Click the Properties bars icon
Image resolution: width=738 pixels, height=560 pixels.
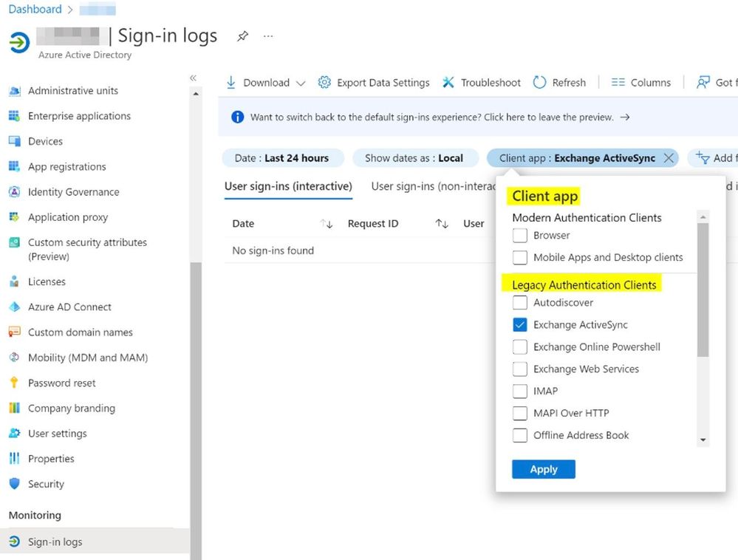[x=15, y=458]
